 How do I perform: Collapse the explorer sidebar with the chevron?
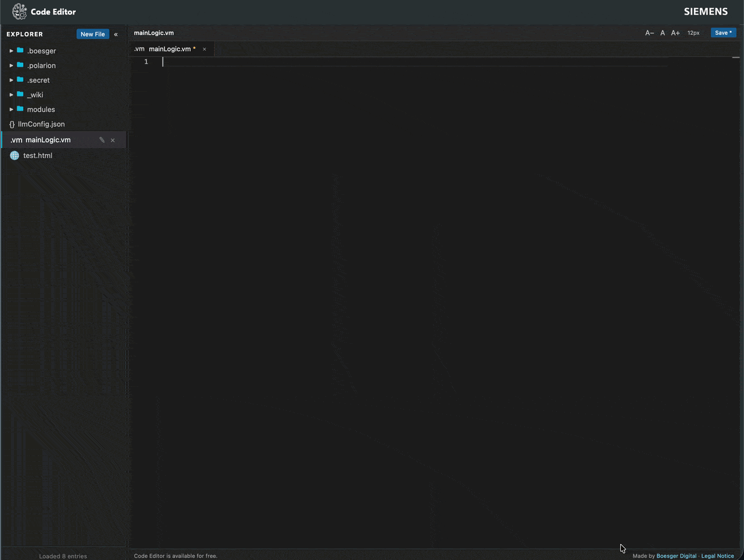(116, 34)
